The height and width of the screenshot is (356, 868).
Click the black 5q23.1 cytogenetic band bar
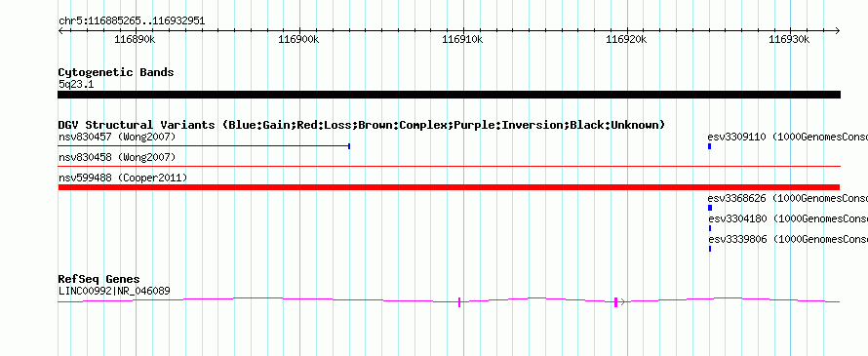[449, 95]
